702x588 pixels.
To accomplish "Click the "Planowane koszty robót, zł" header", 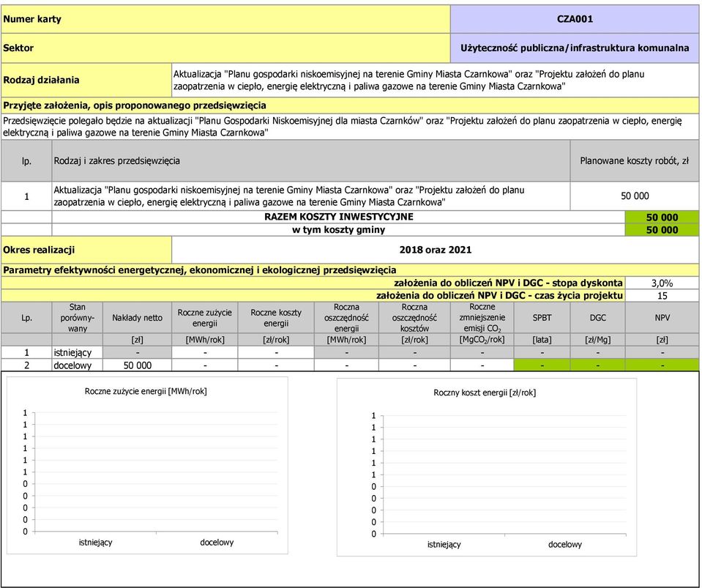I will point(635,161).
